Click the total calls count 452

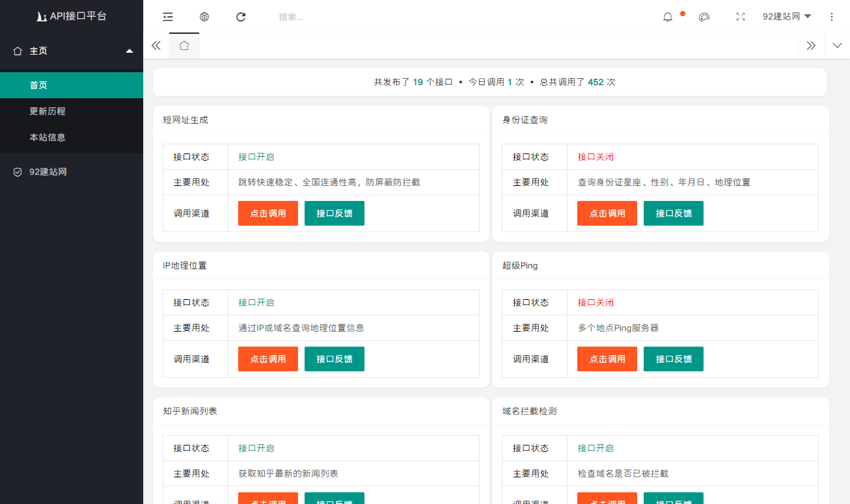click(596, 83)
